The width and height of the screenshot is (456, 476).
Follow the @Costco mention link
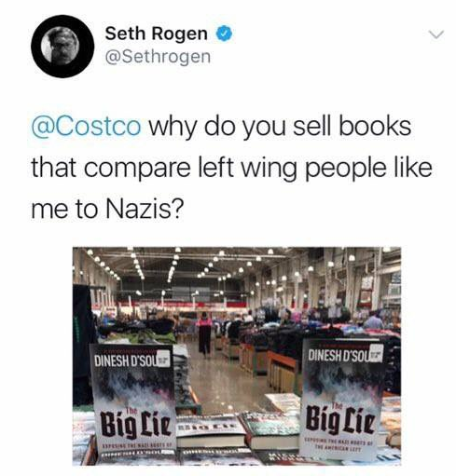(86, 127)
